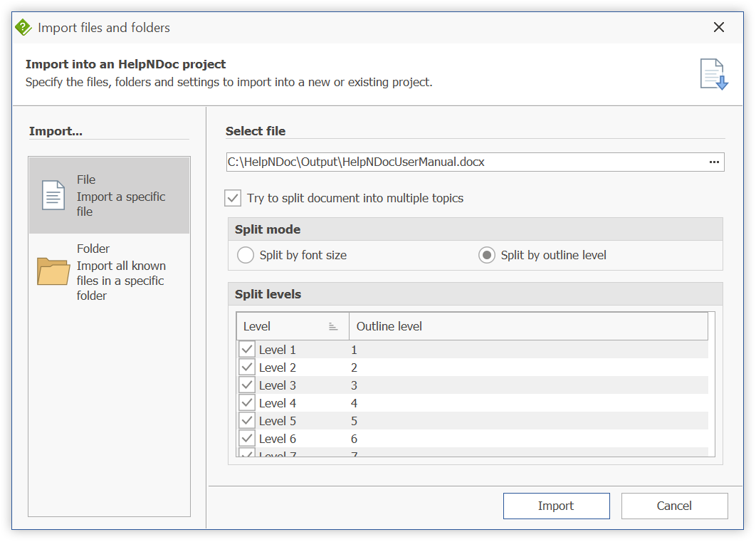Uncheck the Level 5 checkbox

pos(247,420)
